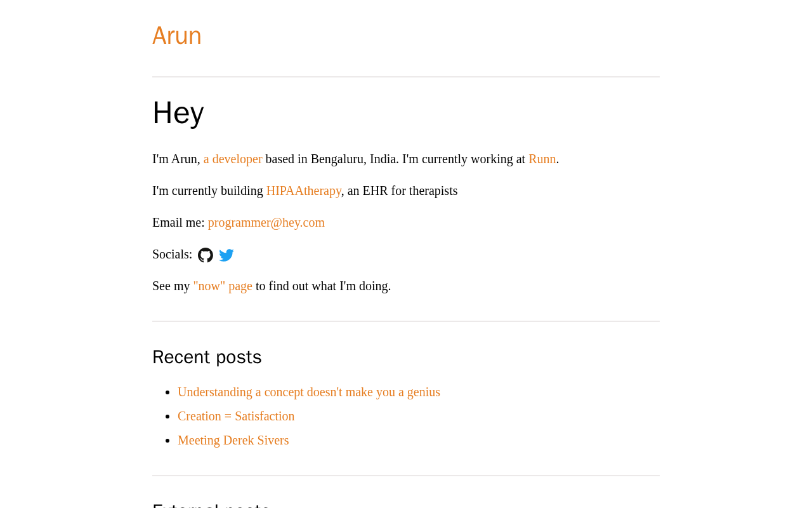The image size is (812, 508).
Task: Click the Hey heading
Action: click(x=178, y=113)
